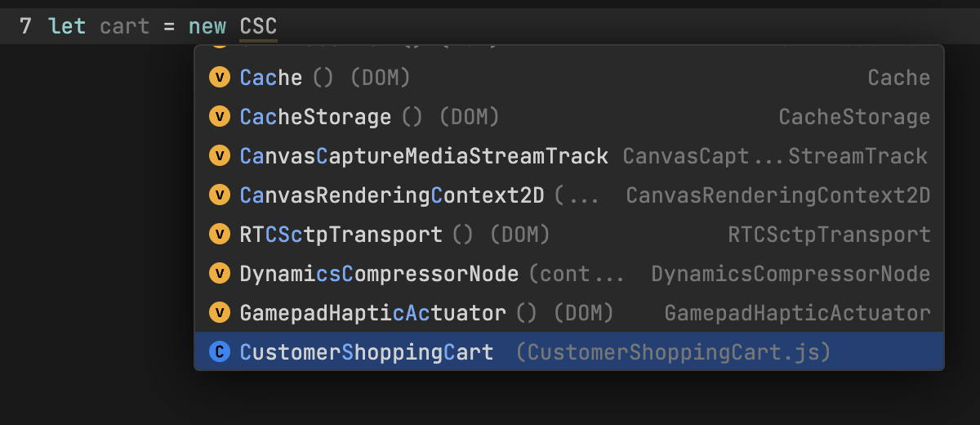Pick DynamicsCompressorNode in the autocomplete popup

[379, 274]
